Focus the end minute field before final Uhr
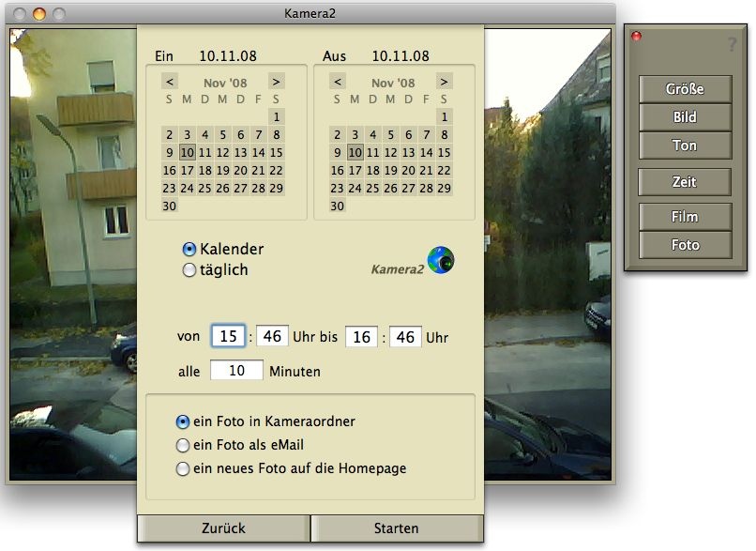Viewport: 756px width, 551px height. tap(405, 336)
